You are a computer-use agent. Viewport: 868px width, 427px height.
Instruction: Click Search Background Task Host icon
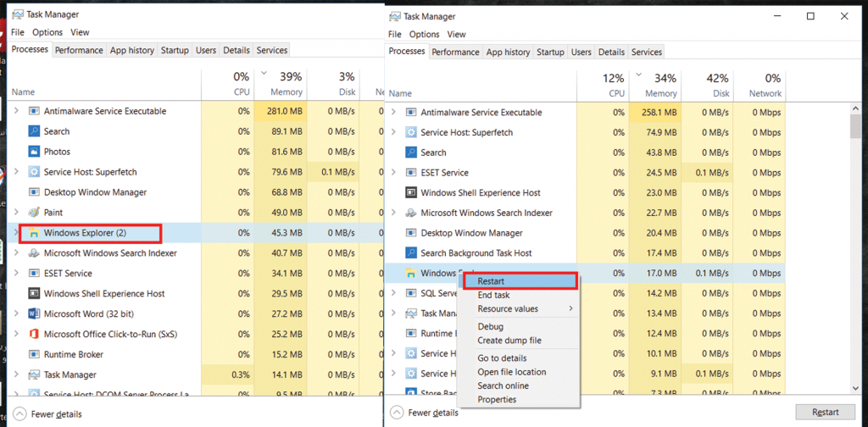tap(411, 253)
